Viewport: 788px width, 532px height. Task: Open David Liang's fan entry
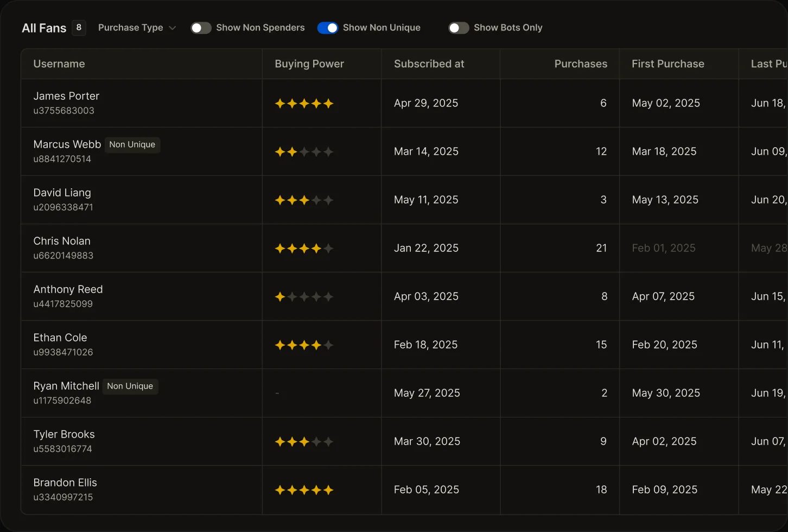click(x=62, y=193)
